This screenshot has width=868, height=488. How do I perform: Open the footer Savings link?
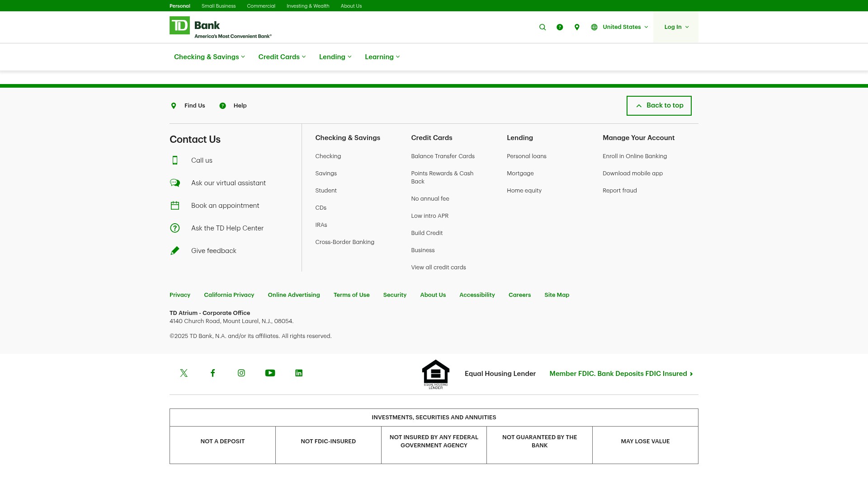tap(326, 174)
